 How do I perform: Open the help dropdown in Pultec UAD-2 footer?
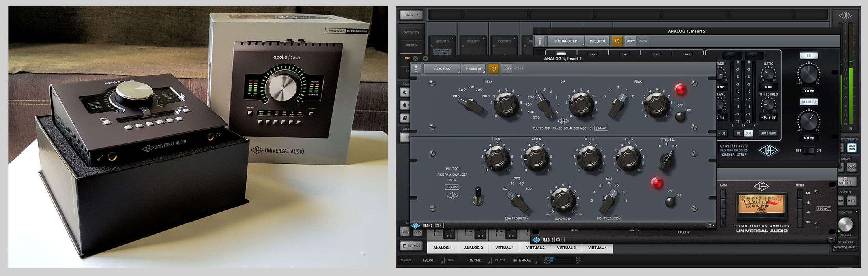711,226
